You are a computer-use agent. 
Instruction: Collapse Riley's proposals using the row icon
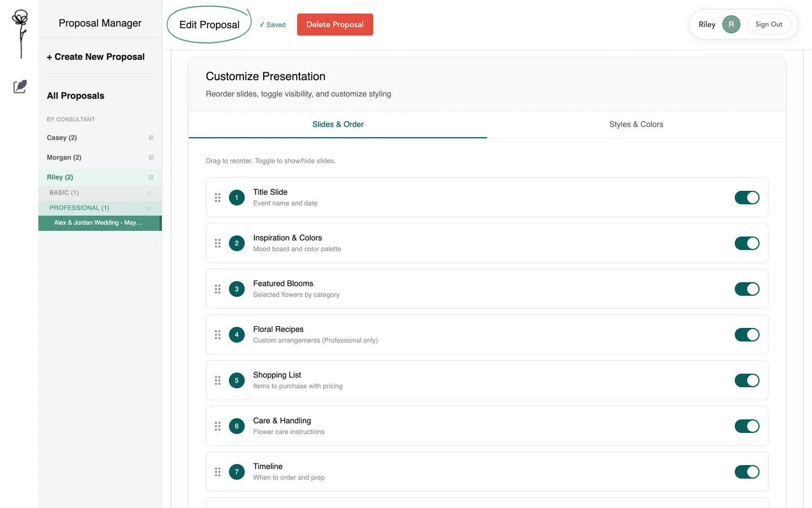151,177
